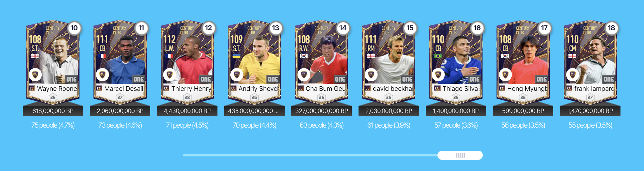Screen dimensions: 644x171
Task: Click the scroll track left of handle
Action: [310, 155]
